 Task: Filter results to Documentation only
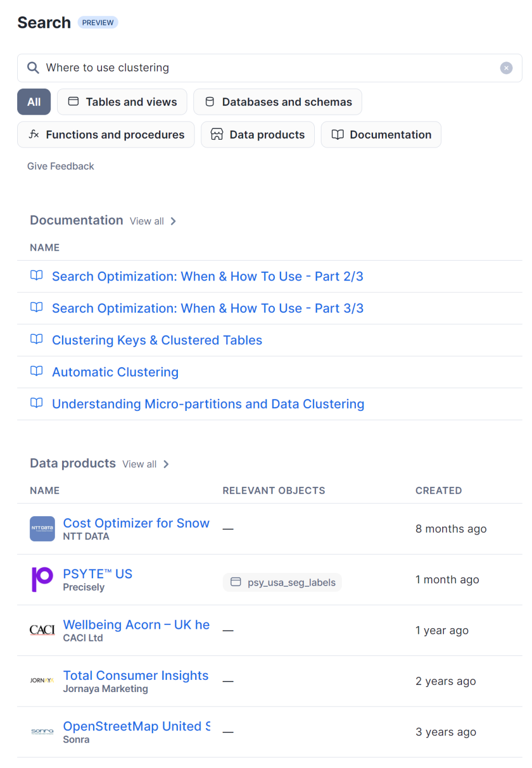coord(381,135)
